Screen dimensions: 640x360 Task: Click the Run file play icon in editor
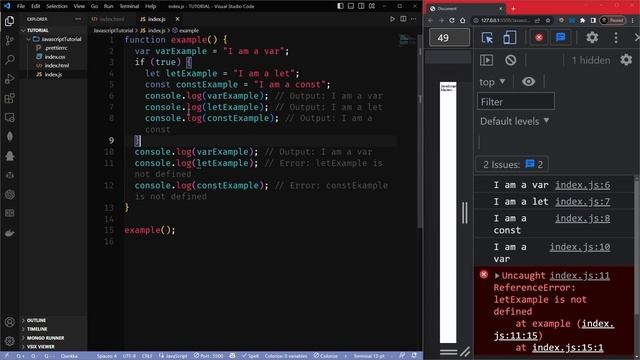[392, 19]
